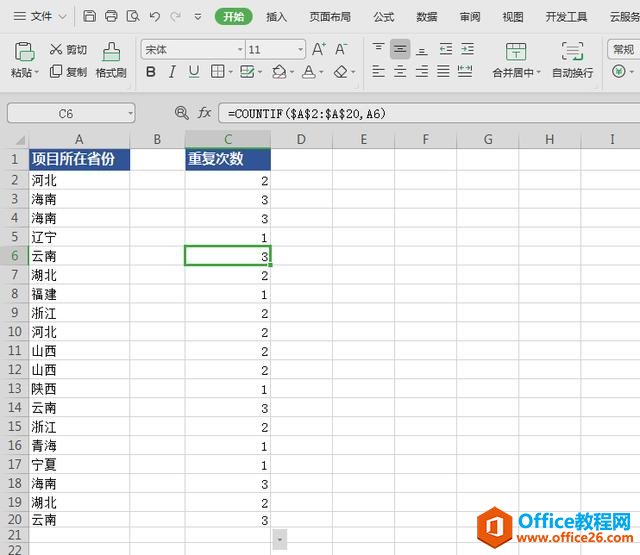
Task: Click distributed alignment icon
Action: tap(465, 72)
